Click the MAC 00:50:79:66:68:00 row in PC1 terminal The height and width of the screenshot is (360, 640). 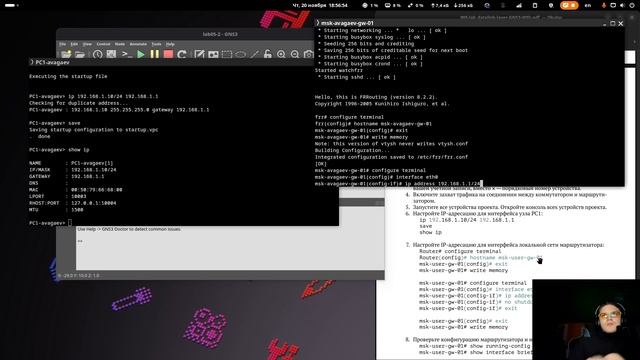76,190
